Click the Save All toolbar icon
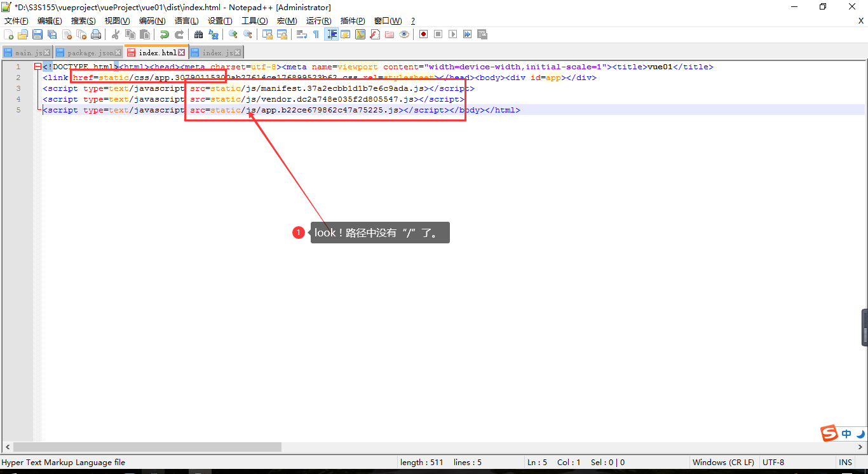 [x=52, y=34]
